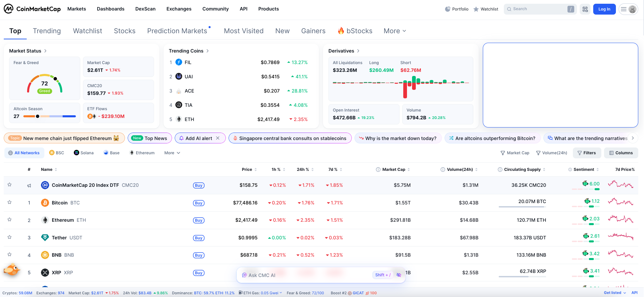Click the Bitcoin coin icon
Image resolution: width=644 pixels, height=297 pixels.
pos(45,203)
